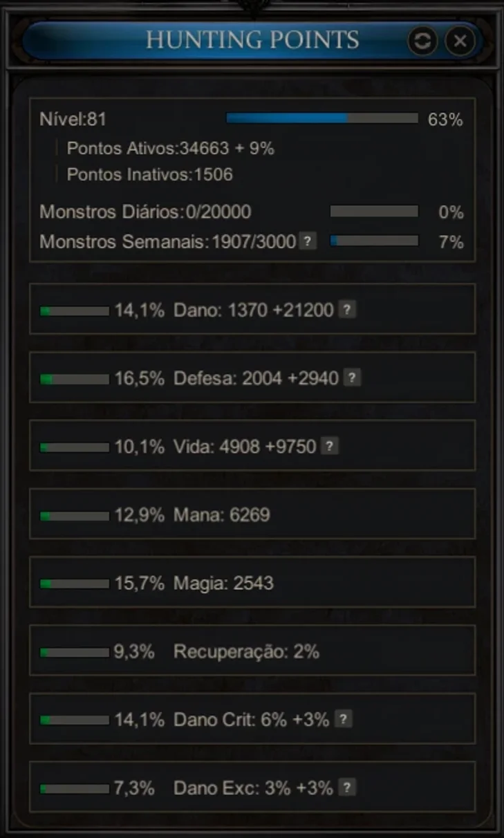The width and height of the screenshot is (504, 838).
Task: Click the Pontos Ativos text line
Action: 171,148
